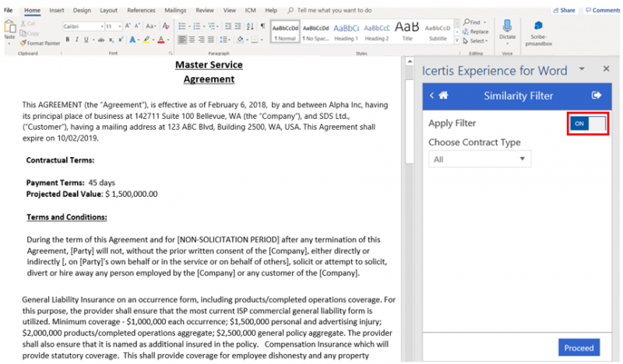Viewport: 623px width, 364px height.
Task: Toggle center text alignment
Action: point(191,39)
